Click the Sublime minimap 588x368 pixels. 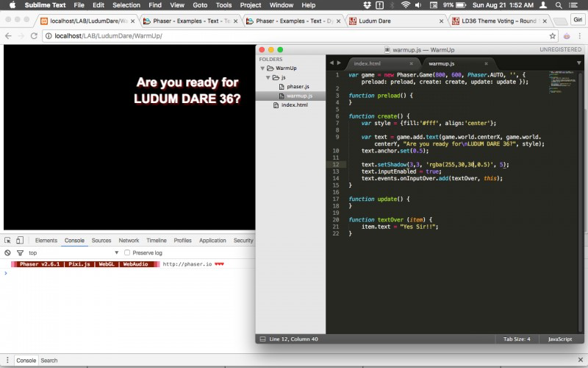pyautogui.click(x=562, y=81)
